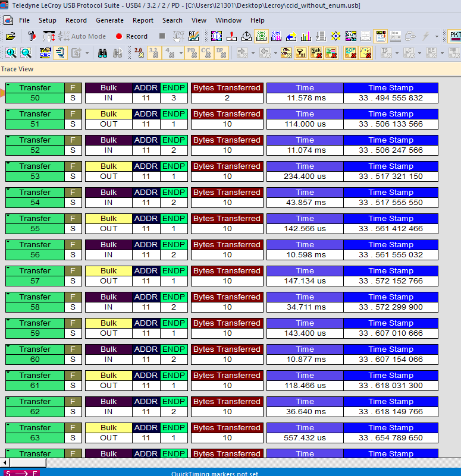Click Bulk OUT cell of Transfer 55
Screen dimensions: 461x476
coord(108,229)
